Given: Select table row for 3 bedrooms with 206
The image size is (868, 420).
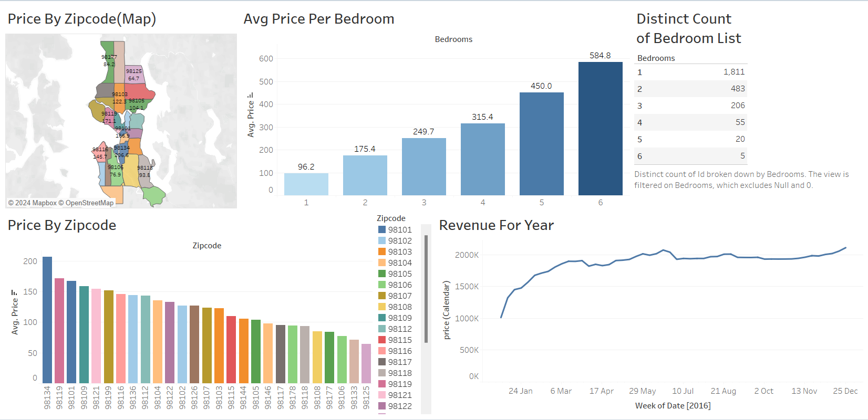Looking at the screenshot, I should coord(691,106).
